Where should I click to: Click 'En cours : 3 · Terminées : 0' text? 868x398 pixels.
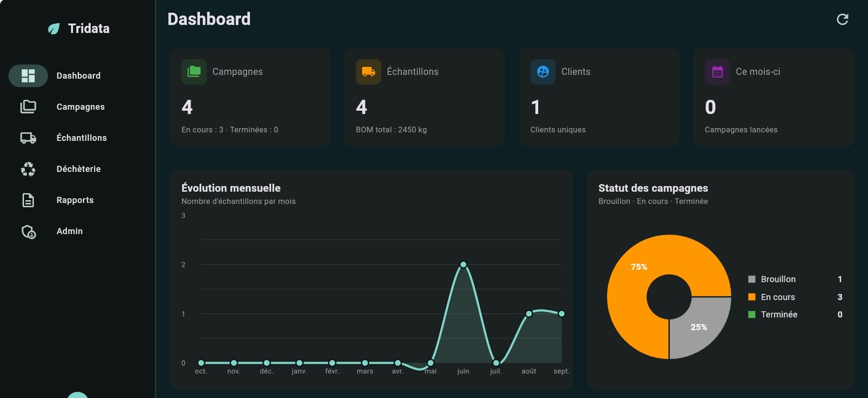230,130
